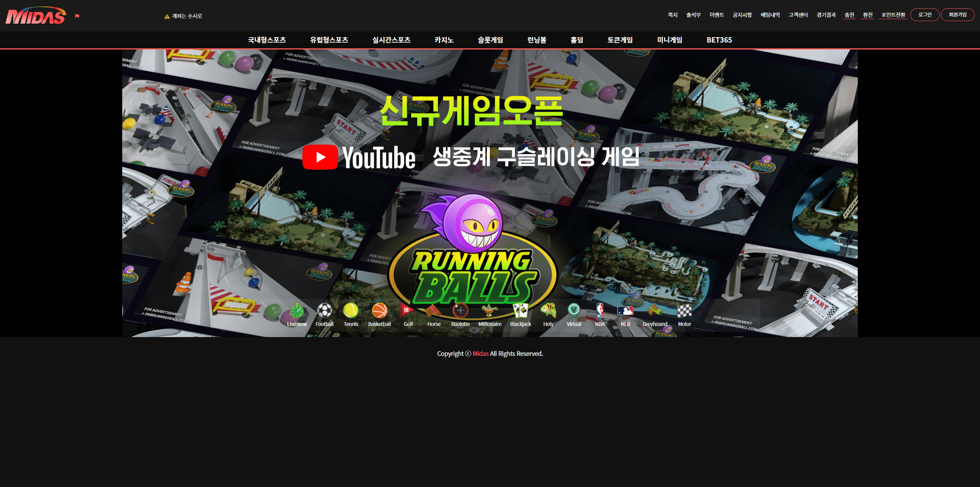Open 쪽지 link
This screenshot has height=487, width=980.
(673, 15)
